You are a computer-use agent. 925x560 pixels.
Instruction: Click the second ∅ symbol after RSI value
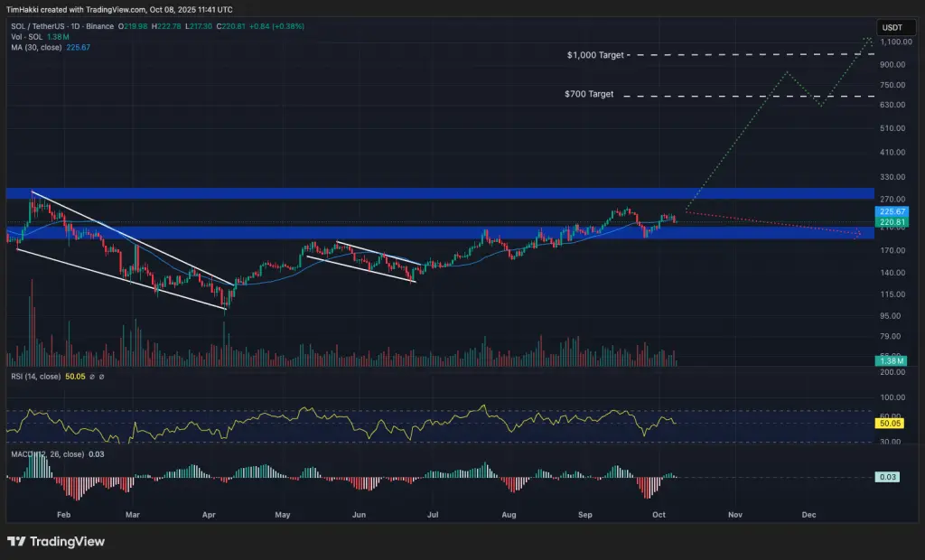click(101, 377)
